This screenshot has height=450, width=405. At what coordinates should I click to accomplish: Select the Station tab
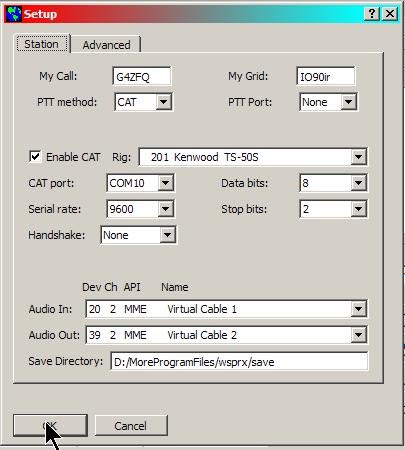point(42,44)
